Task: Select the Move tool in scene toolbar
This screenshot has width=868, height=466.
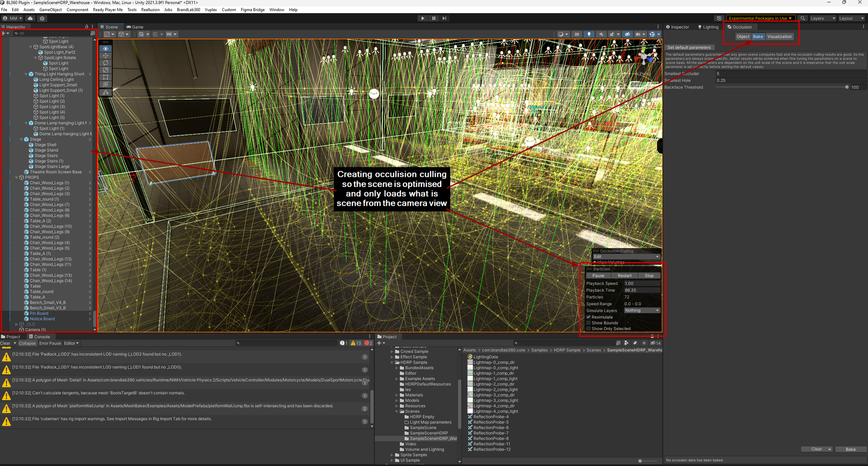Action: (106, 56)
